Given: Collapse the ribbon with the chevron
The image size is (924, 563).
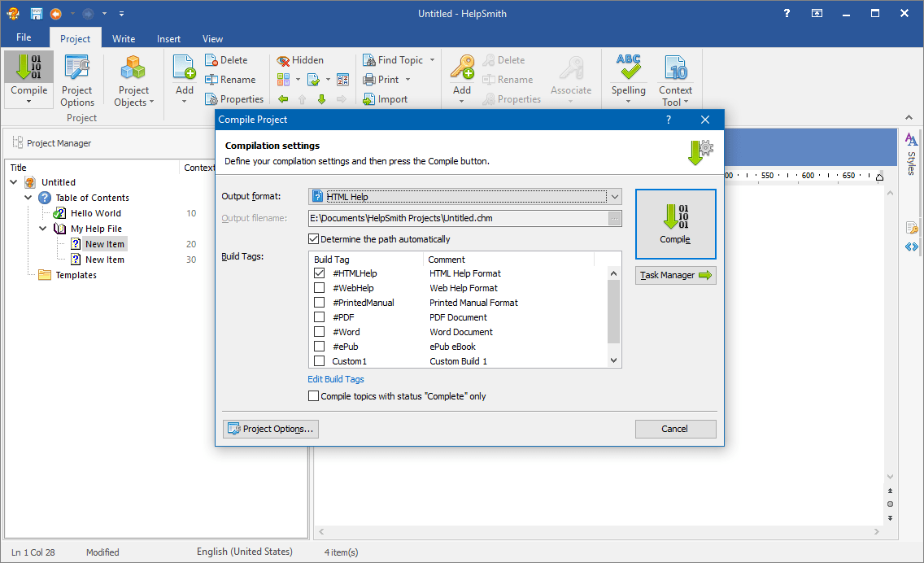Looking at the screenshot, I should pos(909,118).
